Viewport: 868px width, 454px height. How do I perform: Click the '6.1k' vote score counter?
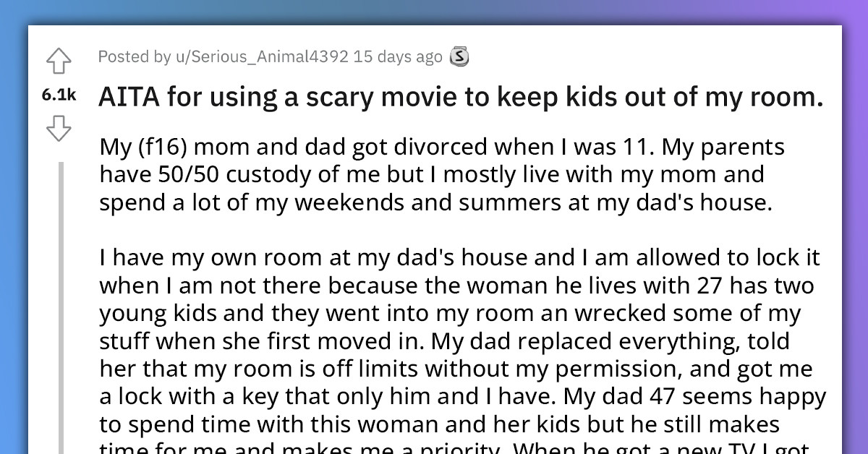click(59, 95)
